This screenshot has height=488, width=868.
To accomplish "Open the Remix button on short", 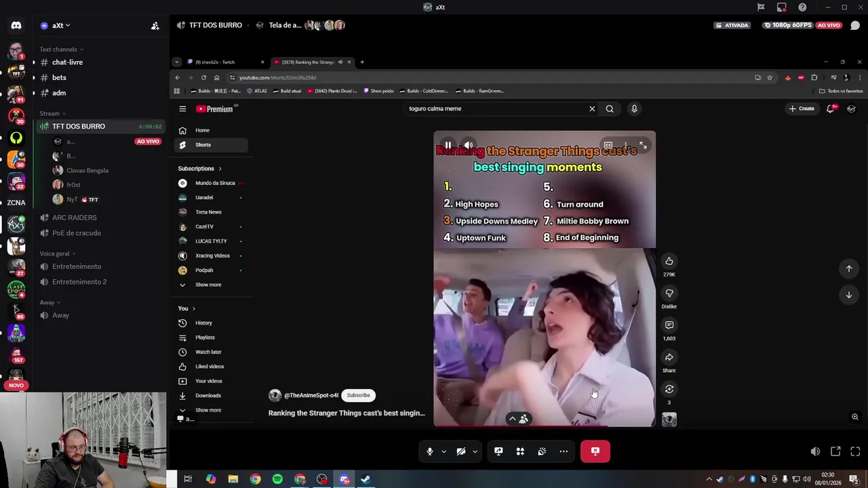I will pos(669,389).
